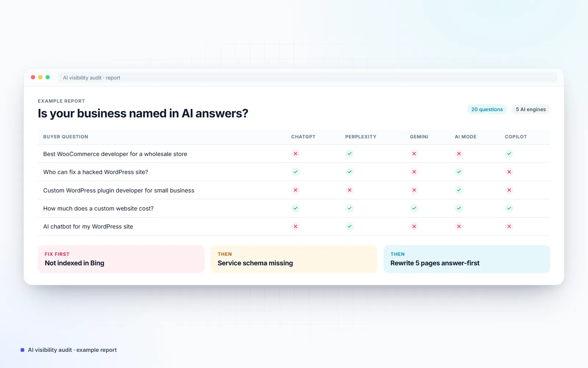
Task: Click ChatGPT check icon for custom website cost row
Action: coord(295,208)
